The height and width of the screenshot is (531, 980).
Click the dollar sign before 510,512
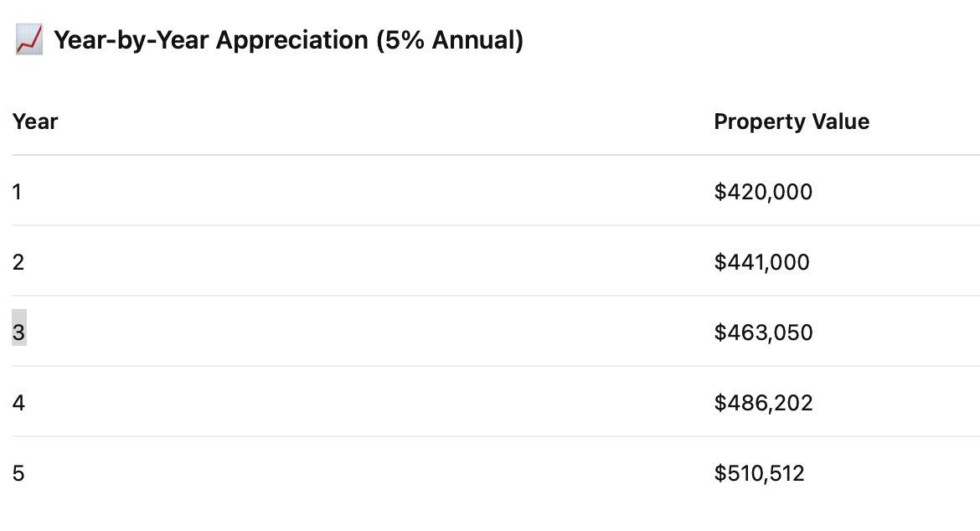click(720, 473)
